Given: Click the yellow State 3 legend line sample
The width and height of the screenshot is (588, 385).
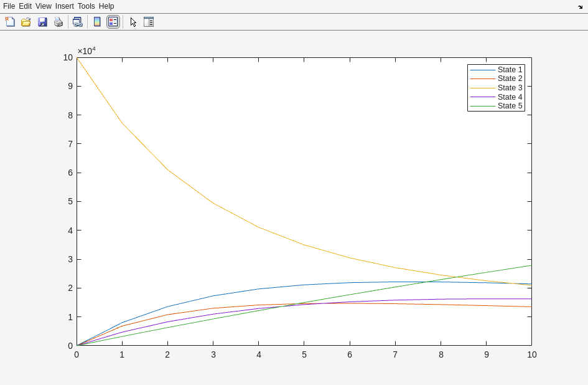Looking at the screenshot, I should [482, 88].
